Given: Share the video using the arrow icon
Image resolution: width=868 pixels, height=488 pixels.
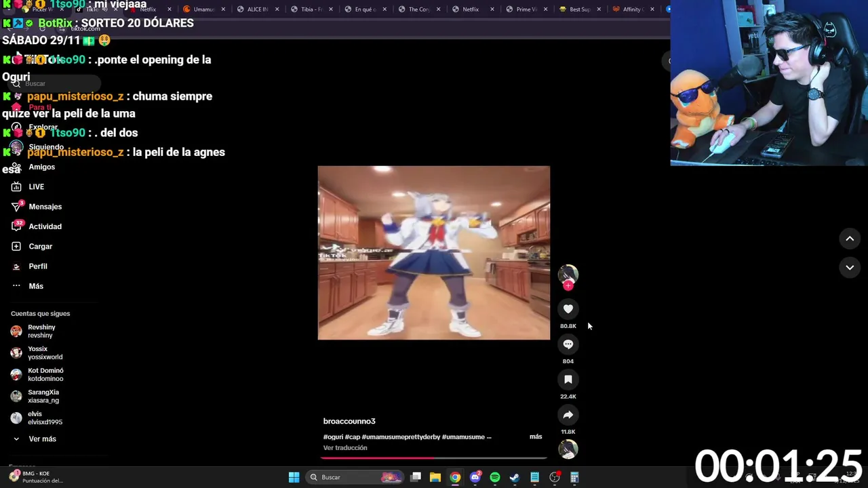Looking at the screenshot, I should [568, 415].
